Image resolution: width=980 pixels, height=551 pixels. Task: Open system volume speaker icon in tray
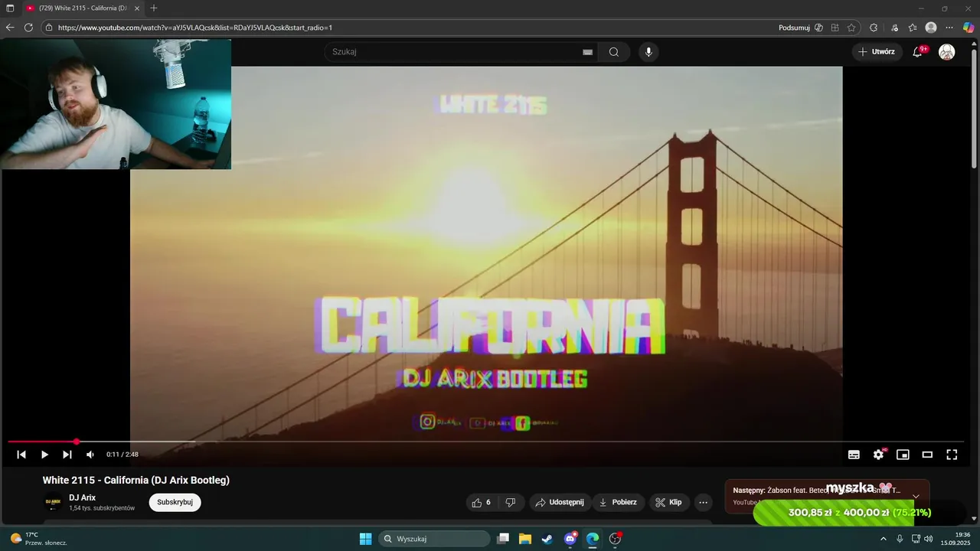point(929,539)
